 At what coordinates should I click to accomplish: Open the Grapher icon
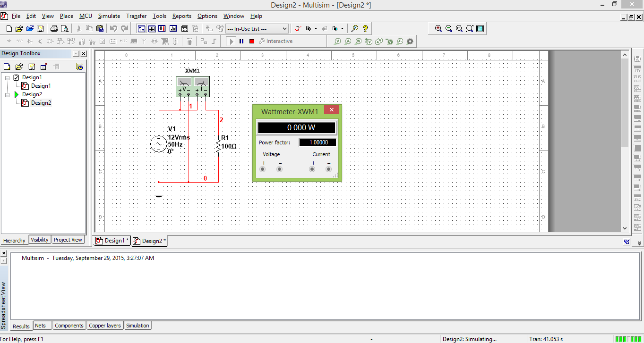click(x=173, y=29)
